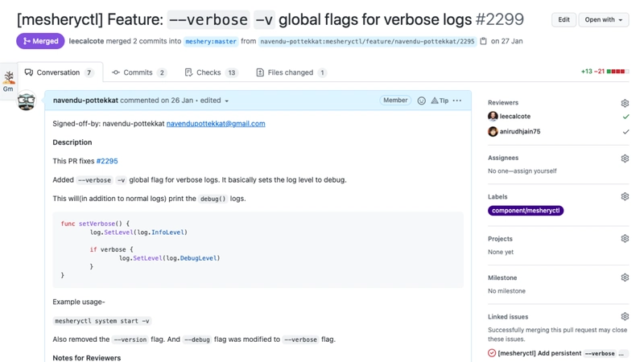The width and height of the screenshot is (644, 362).
Task: Click the +13 −21 diffstat indicator
Action: (x=605, y=72)
